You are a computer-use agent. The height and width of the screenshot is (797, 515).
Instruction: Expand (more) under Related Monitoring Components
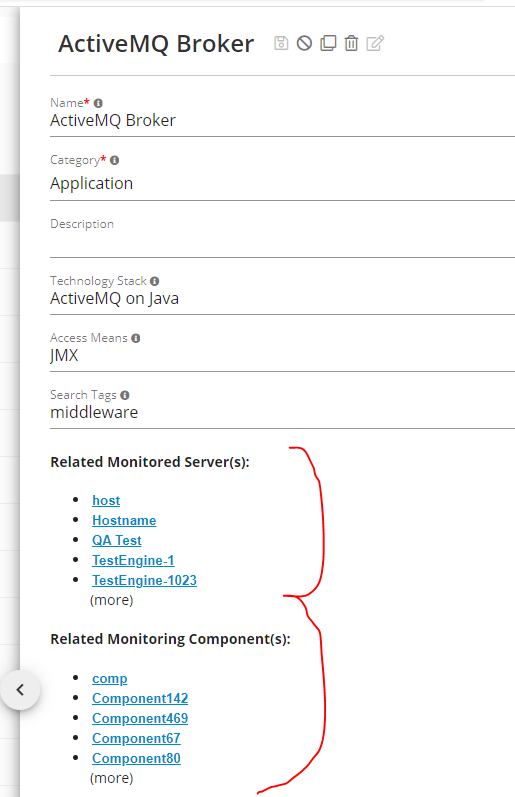point(111,778)
